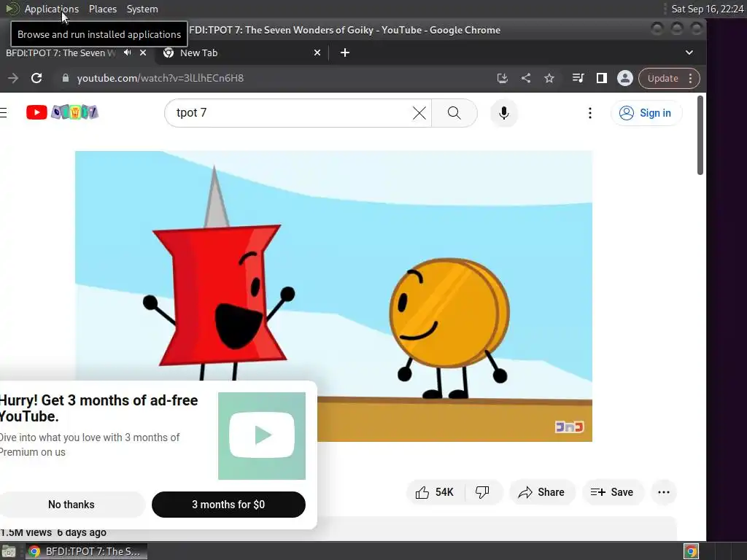
Task: Open the Places menu
Action: coord(102,9)
